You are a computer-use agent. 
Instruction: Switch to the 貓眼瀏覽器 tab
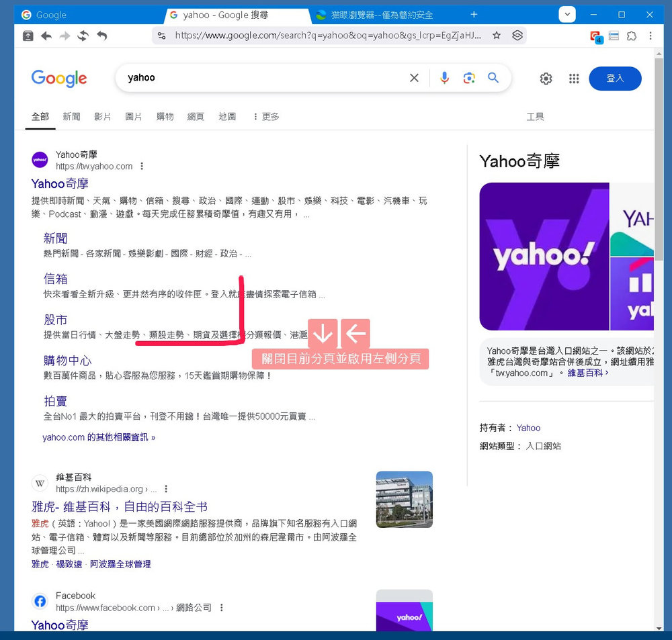click(382, 15)
